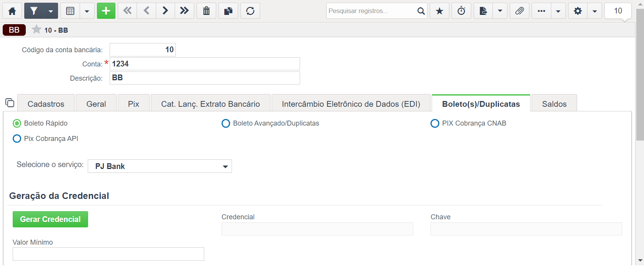Click the scrollbar down arrow
This screenshot has height=270, width=644.
(640, 260)
